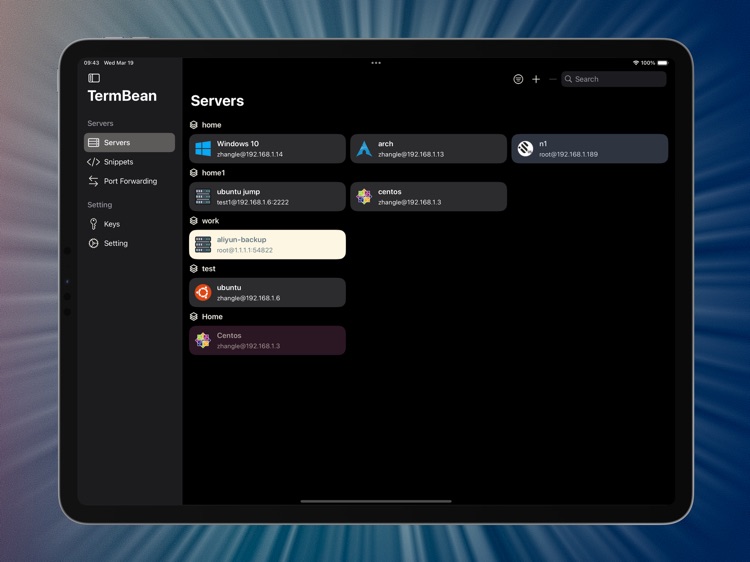Select the work group label
Viewport: 750px width, 562px height.
pyautogui.click(x=210, y=220)
